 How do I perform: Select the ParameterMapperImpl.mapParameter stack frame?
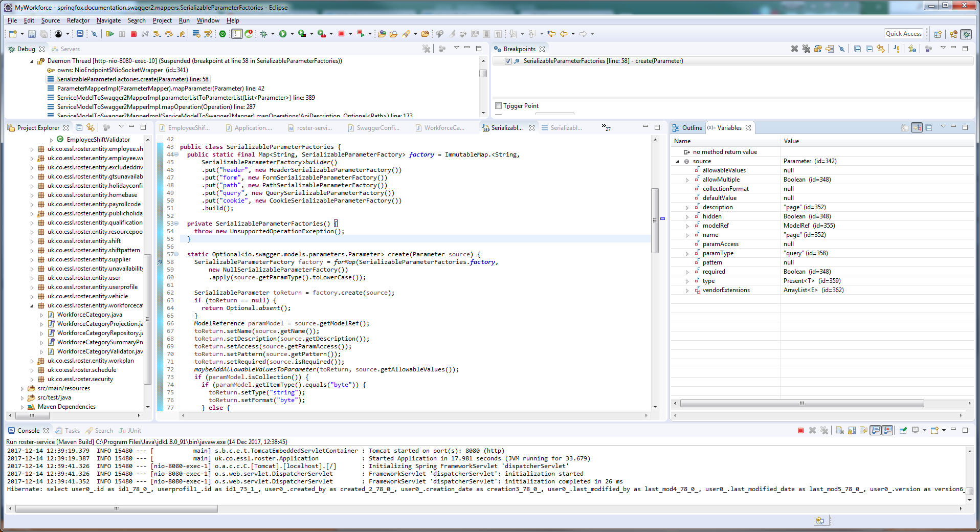(x=153, y=88)
